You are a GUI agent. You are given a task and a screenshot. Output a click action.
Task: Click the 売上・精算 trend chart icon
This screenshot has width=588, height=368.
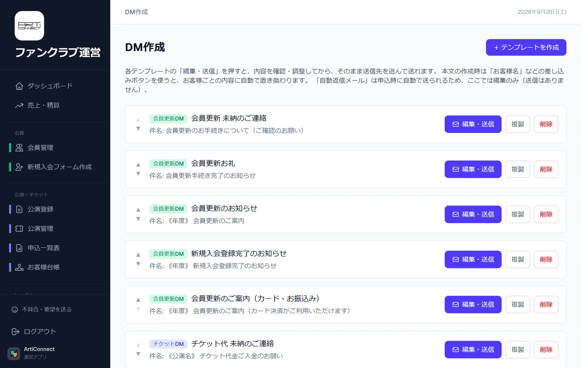pyautogui.click(x=19, y=106)
